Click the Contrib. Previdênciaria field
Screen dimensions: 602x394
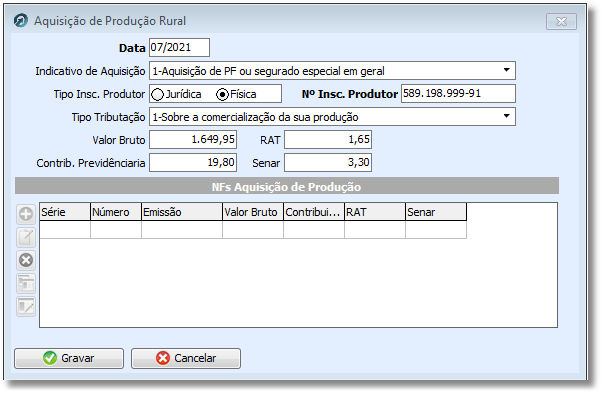193,162
